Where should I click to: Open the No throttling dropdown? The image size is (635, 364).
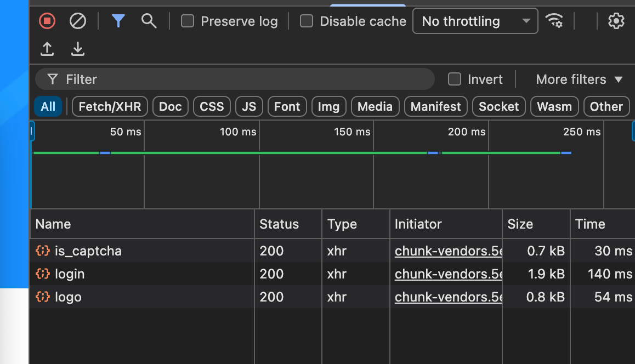tap(475, 21)
